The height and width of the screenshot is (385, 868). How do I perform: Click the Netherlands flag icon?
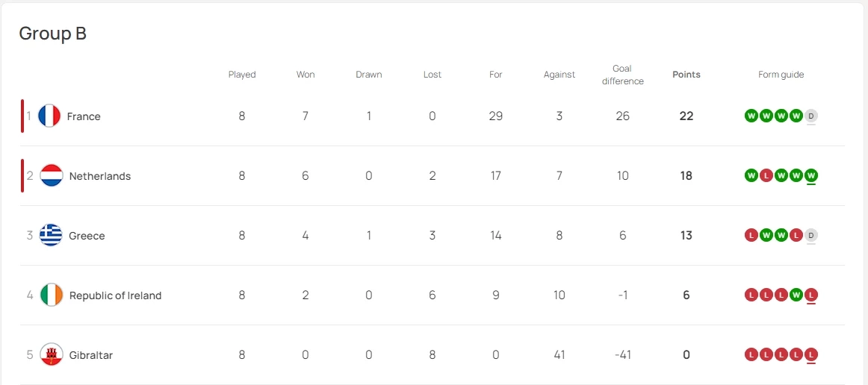click(52, 175)
